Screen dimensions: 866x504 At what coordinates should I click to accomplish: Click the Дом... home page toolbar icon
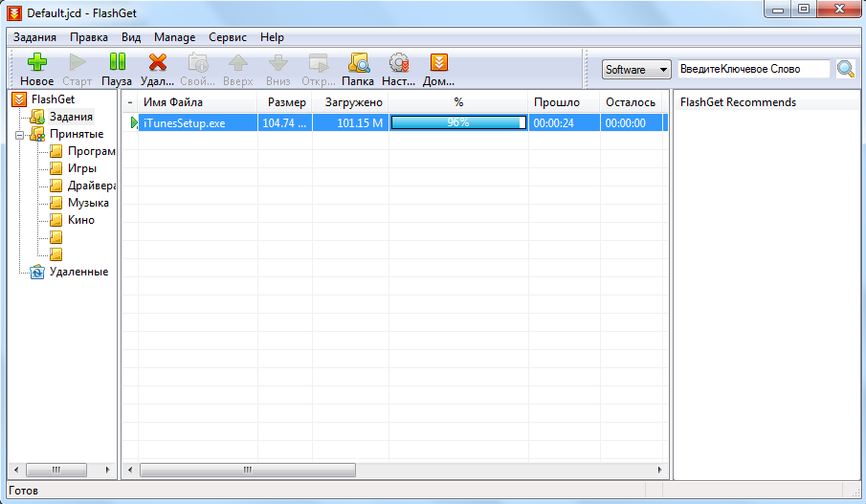[x=439, y=62]
